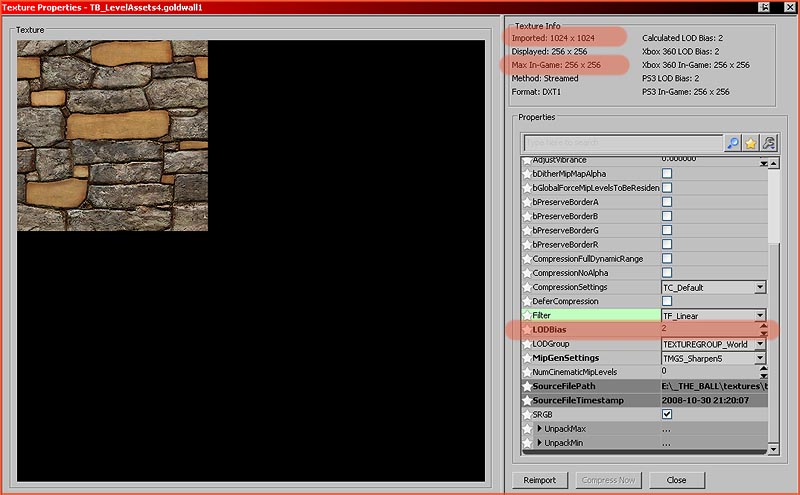This screenshot has height=495, width=800.
Task: Select the SourceFileTimestamp value 2008-10-30 21:20:07
Action: click(705, 401)
